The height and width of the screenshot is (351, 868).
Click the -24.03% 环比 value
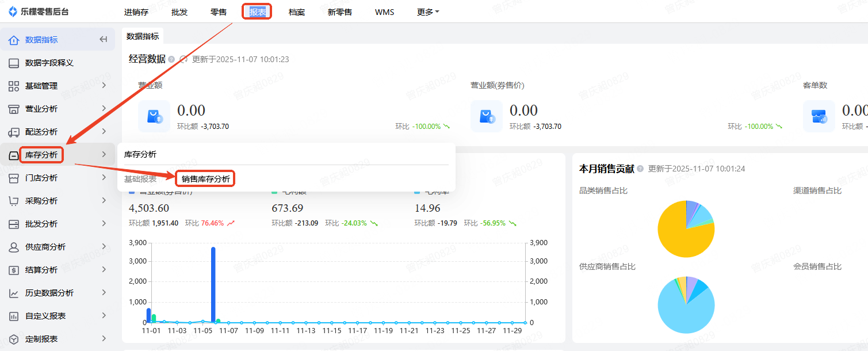[x=354, y=223]
